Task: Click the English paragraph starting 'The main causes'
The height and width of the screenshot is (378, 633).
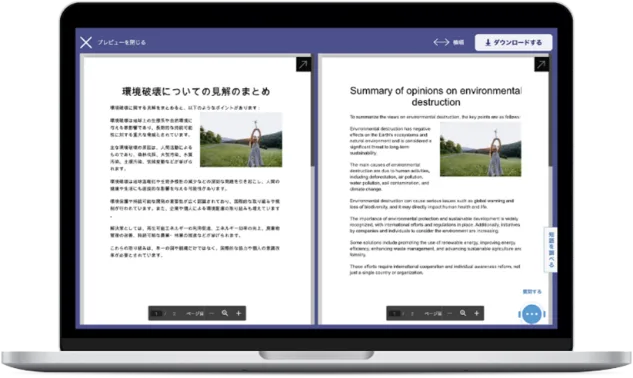Action: [x=390, y=177]
